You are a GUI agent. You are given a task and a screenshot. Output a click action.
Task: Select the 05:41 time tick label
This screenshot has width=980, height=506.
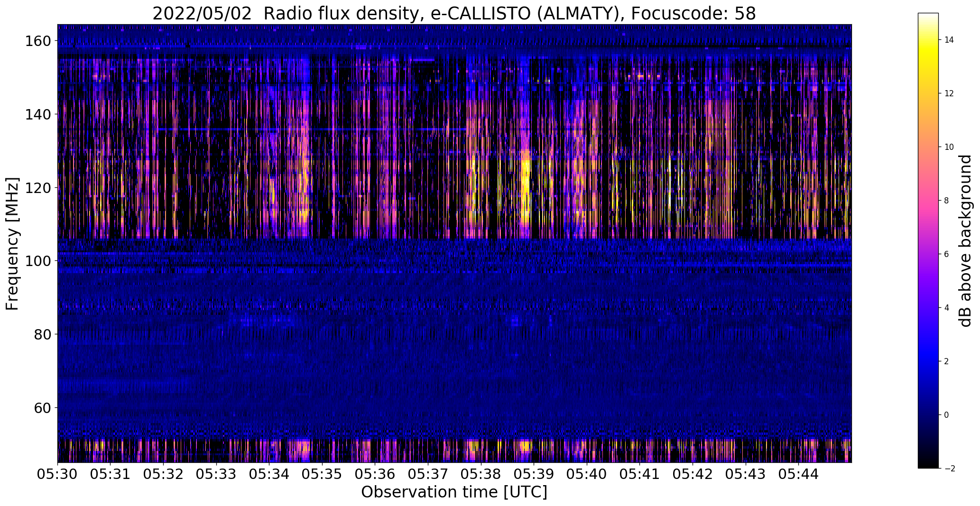pos(640,474)
